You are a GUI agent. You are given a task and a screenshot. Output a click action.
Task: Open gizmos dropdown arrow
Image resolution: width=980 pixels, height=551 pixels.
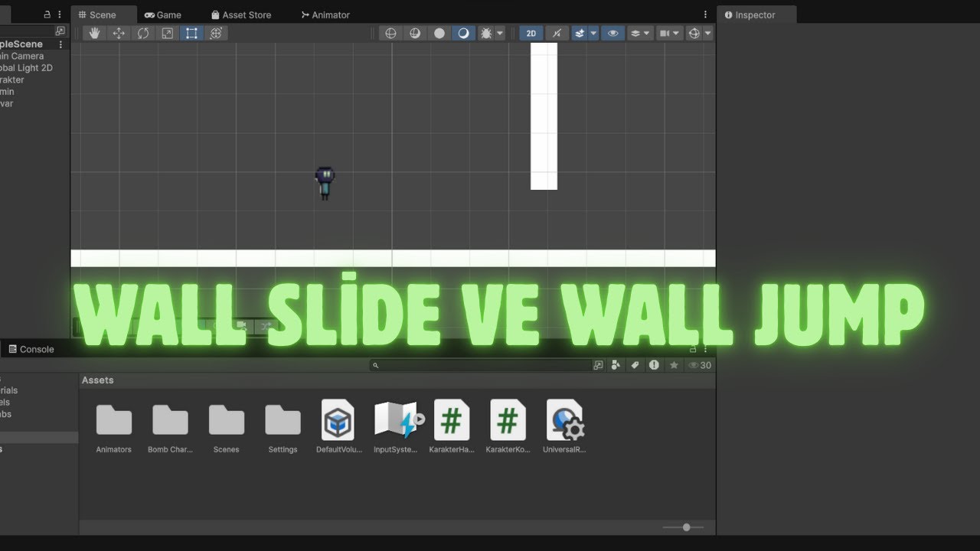tap(707, 33)
